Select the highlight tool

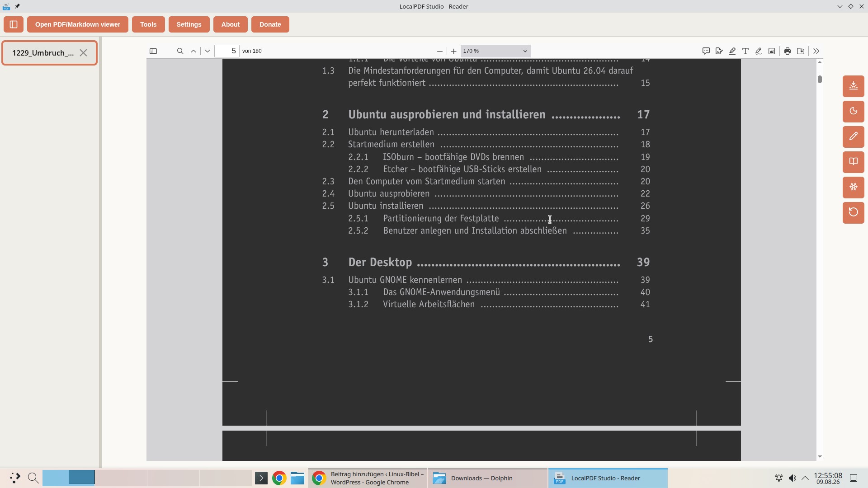[732, 51]
